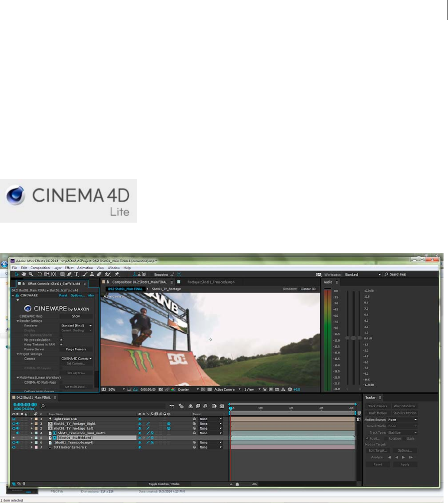Select the Selection arrow tool

pos(17,274)
